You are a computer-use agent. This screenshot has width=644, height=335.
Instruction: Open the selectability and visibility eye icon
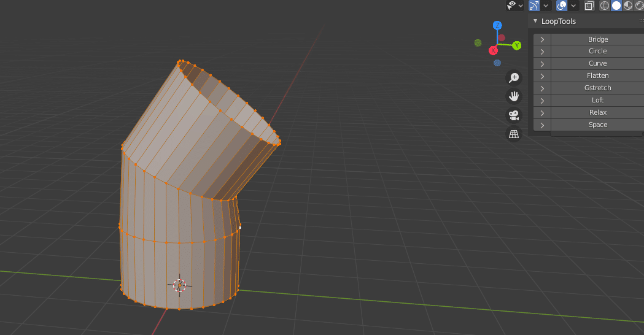pos(511,6)
